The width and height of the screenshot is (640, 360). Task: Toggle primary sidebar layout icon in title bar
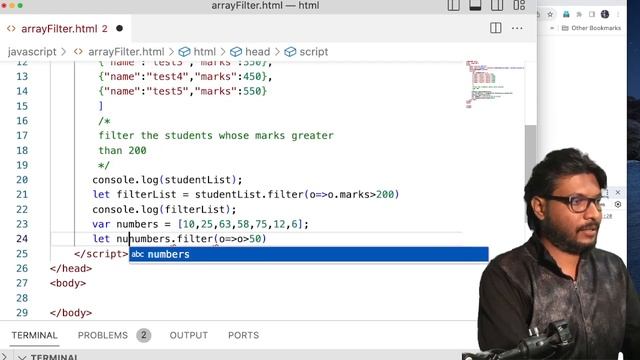(453, 5)
